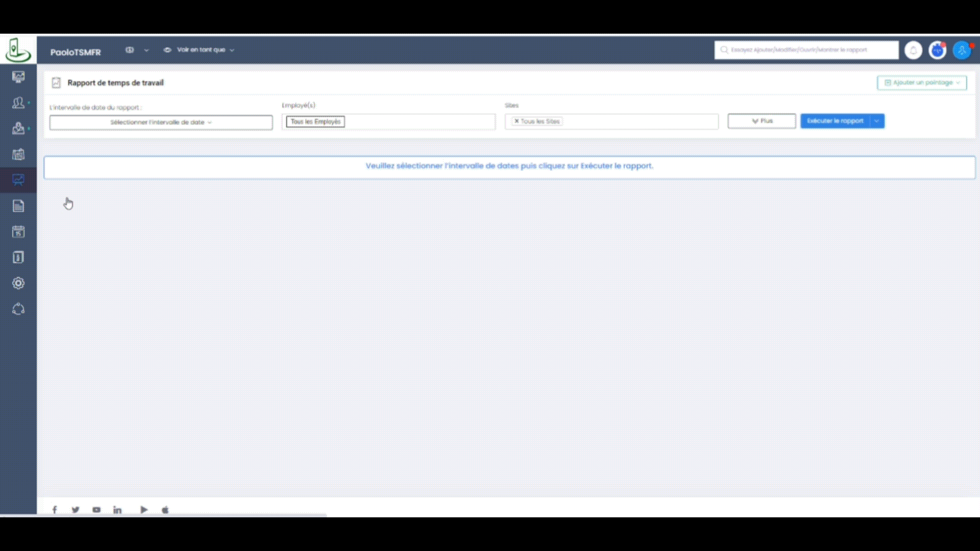This screenshot has height=551, width=980.
Task: Open 'Ajouter un pointage' dropdown button
Action: (x=922, y=83)
